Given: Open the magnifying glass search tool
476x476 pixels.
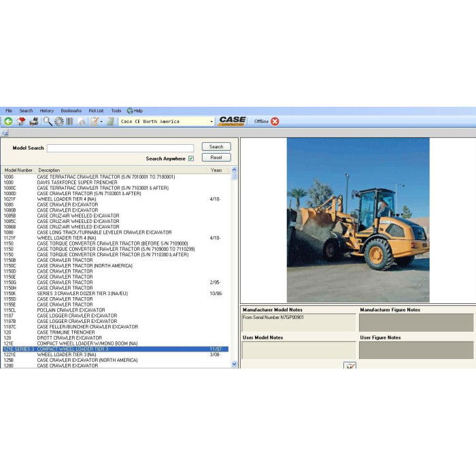Looking at the screenshot, I should click(48, 122).
